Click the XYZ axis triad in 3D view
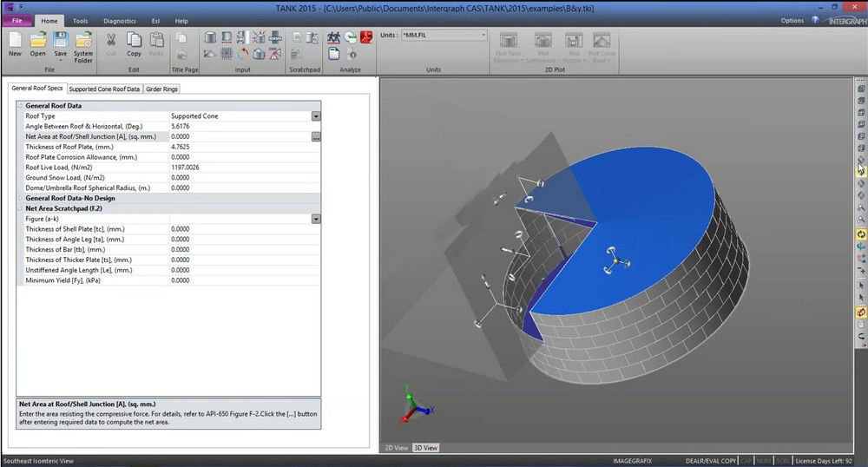Image resolution: width=868 pixels, height=467 pixels. pos(415,405)
